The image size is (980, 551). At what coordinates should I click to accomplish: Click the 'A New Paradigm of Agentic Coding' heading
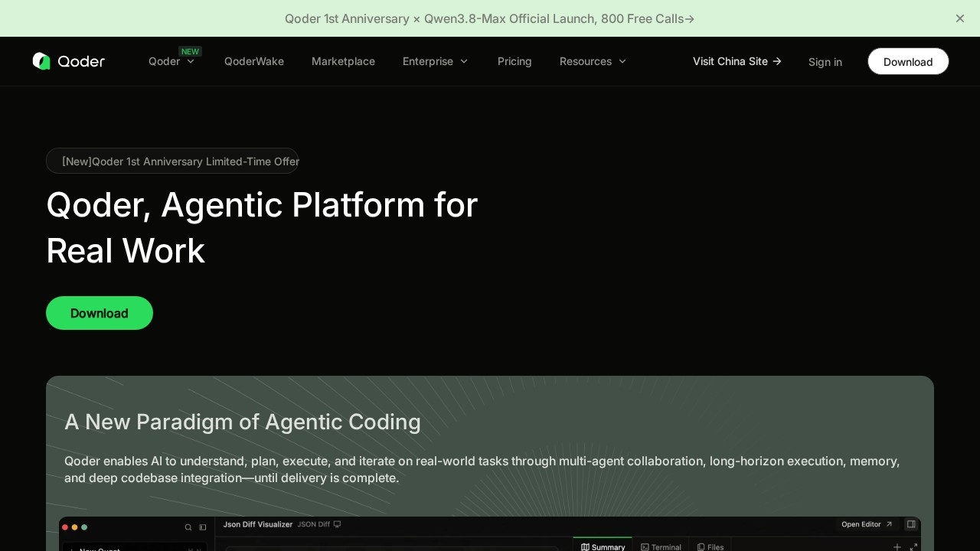243,422
